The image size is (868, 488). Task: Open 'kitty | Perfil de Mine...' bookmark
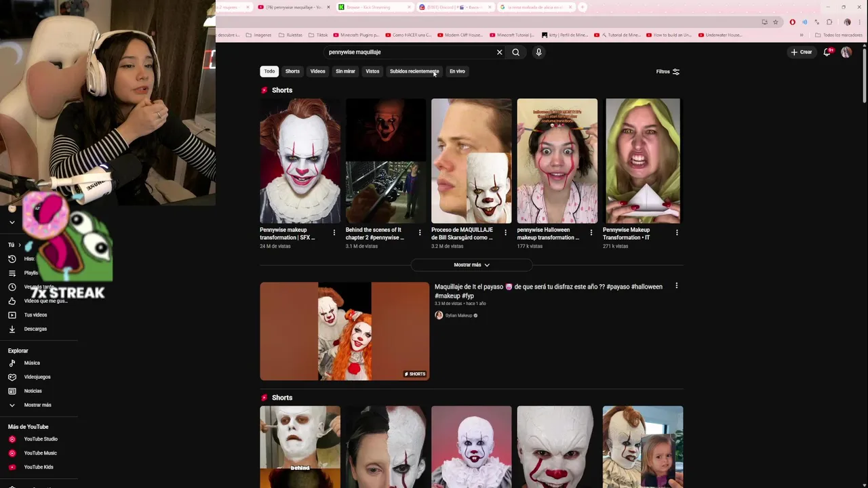point(565,35)
